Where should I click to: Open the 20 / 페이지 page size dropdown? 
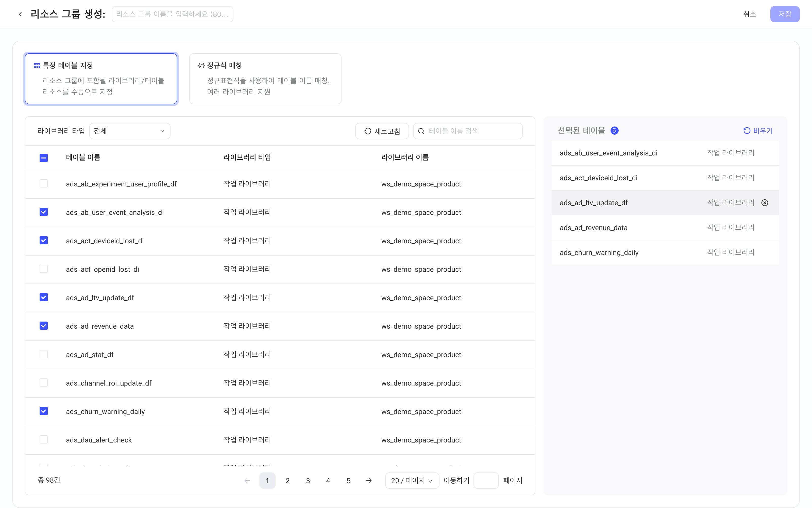[412, 481]
